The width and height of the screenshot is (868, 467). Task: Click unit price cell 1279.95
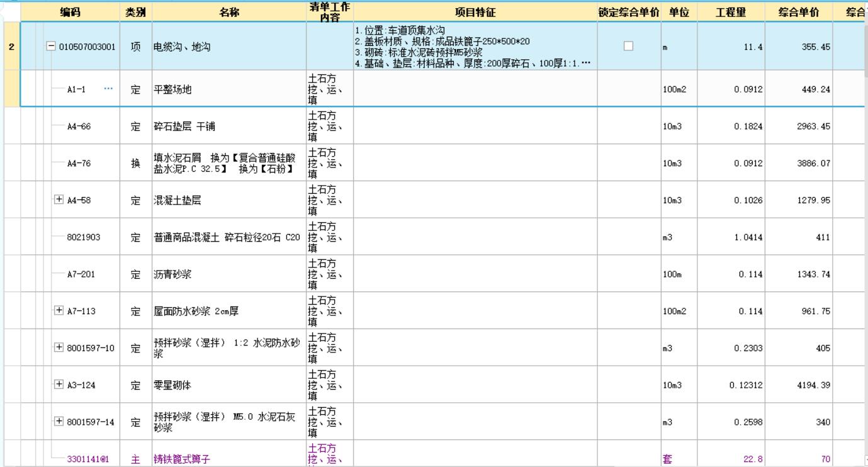(799, 200)
